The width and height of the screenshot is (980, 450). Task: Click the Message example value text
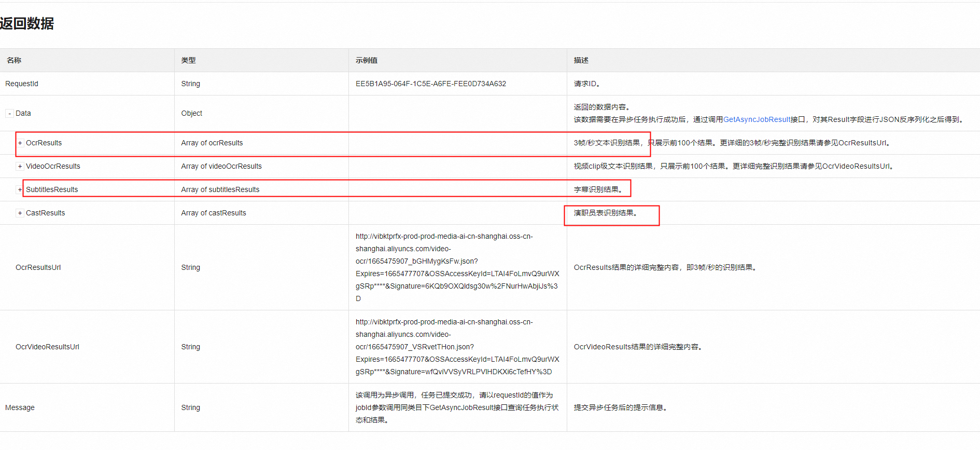(457, 407)
